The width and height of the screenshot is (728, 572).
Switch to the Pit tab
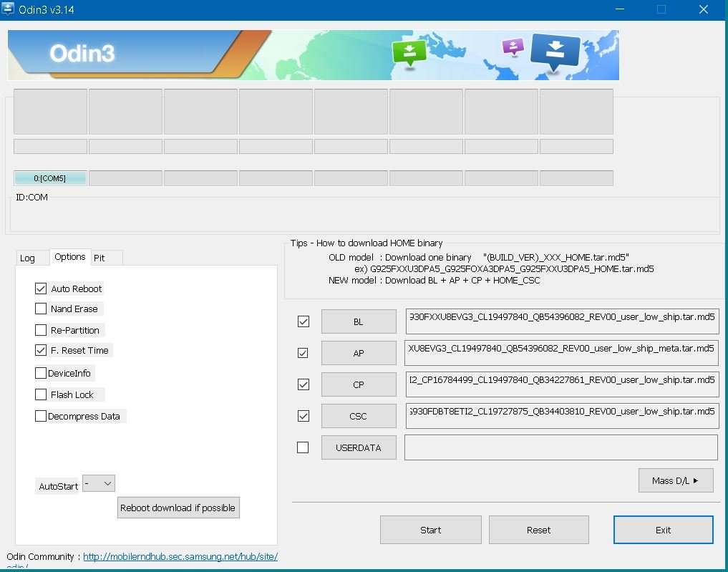point(100,258)
